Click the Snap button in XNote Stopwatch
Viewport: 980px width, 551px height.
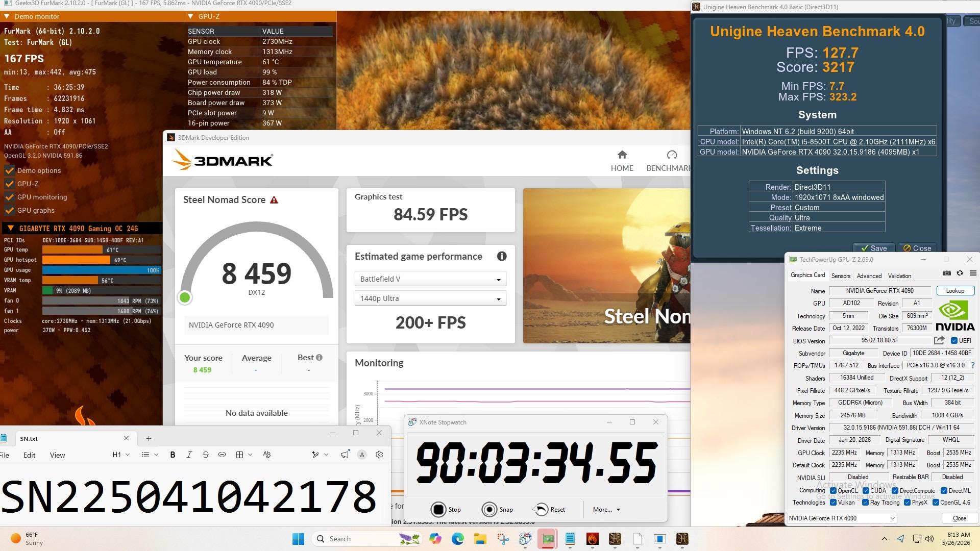coord(497,509)
